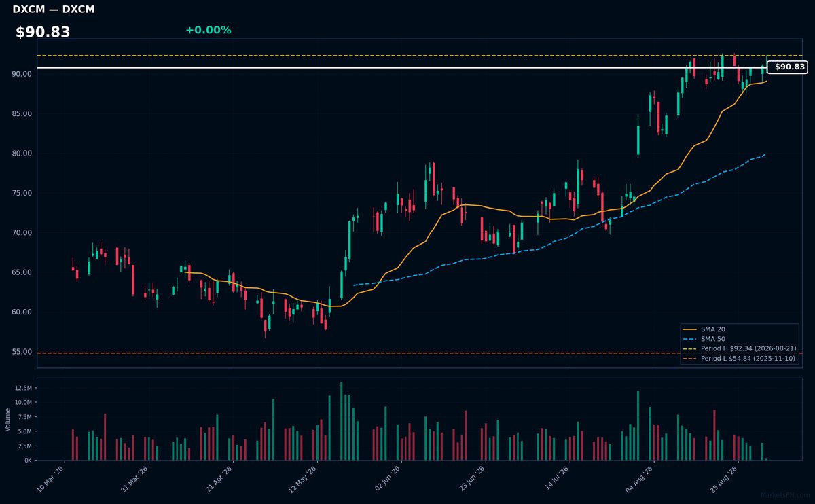The height and width of the screenshot is (504, 815).
Task: Click the 7.5M volume axis label
Action: coord(24,417)
